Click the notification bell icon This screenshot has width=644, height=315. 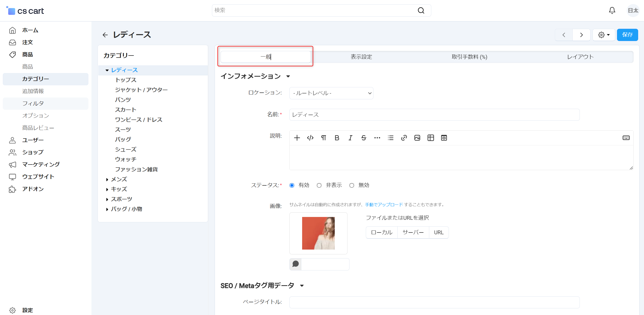click(x=612, y=10)
